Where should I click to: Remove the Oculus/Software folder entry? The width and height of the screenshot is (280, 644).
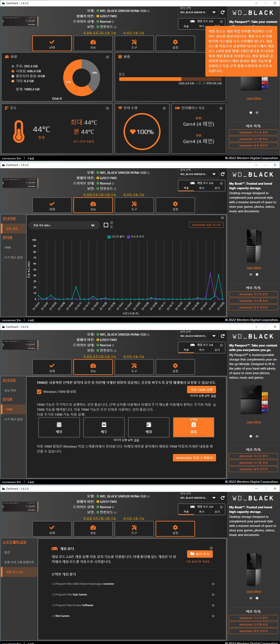click(x=213, y=605)
